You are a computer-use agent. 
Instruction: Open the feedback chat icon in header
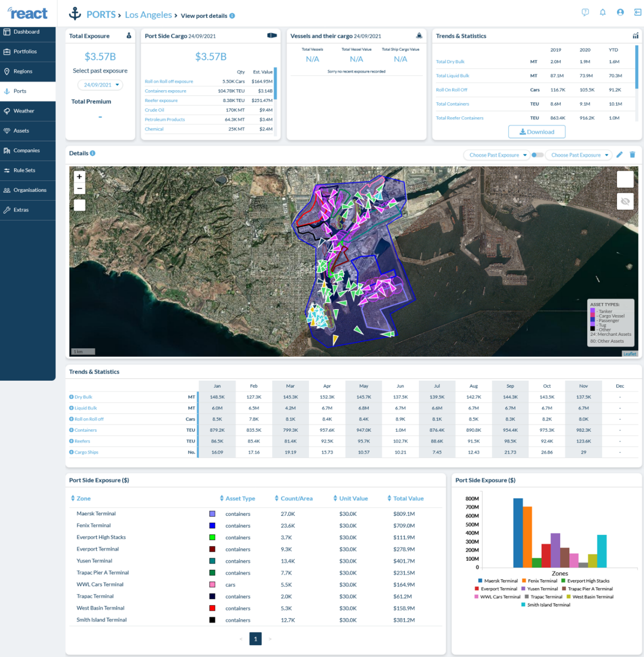tap(585, 13)
